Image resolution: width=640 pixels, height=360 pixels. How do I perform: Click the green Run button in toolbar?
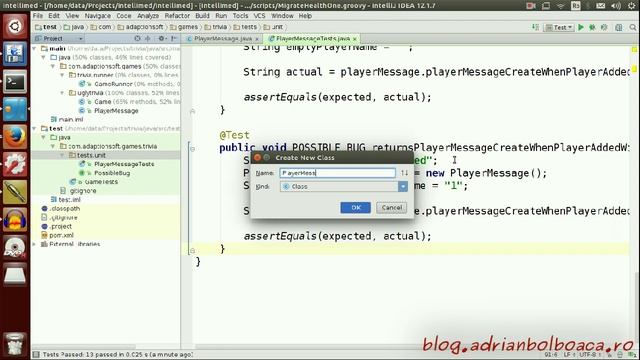581,27
